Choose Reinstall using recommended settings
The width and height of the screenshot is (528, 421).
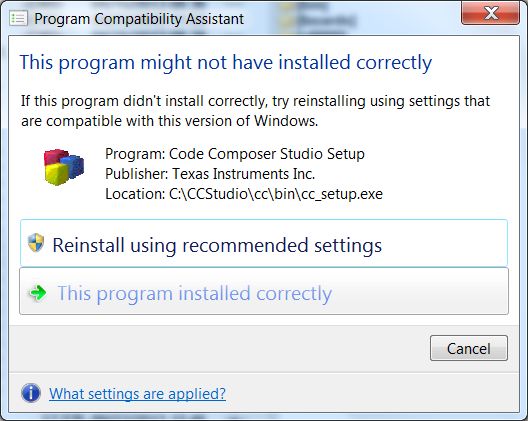pyautogui.click(x=264, y=243)
